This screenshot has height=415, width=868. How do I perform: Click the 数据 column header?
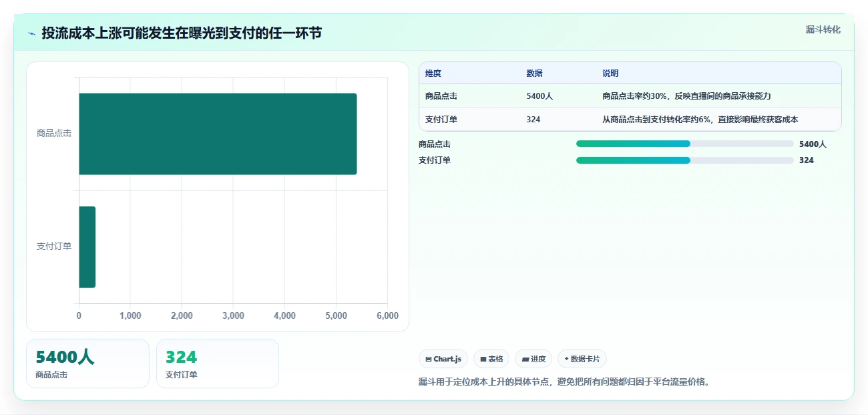[534, 74]
